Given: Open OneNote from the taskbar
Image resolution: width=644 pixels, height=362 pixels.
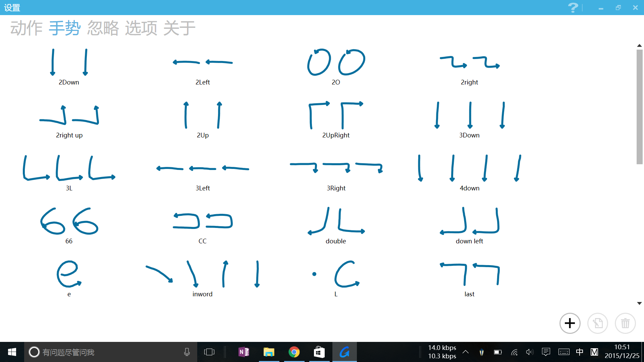Looking at the screenshot, I should pyautogui.click(x=244, y=352).
